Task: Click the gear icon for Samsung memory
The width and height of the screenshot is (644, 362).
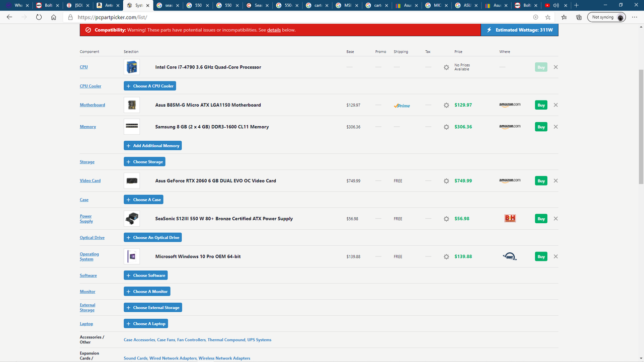Action: 446,127
